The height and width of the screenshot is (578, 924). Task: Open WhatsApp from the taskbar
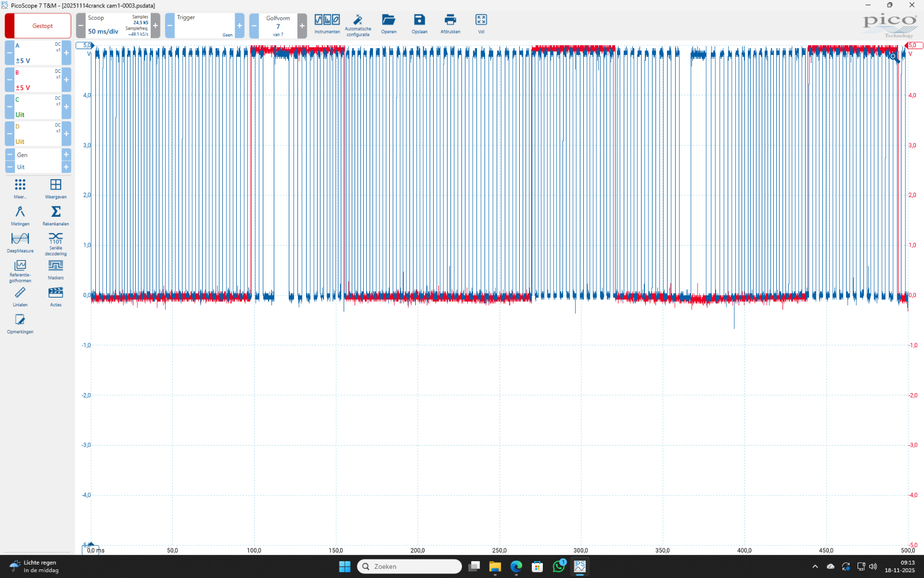pyautogui.click(x=559, y=566)
